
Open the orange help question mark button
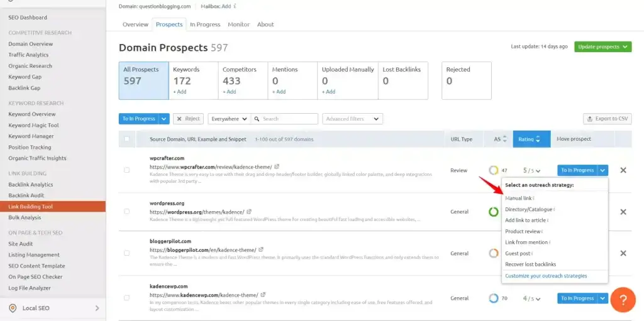click(x=623, y=300)
